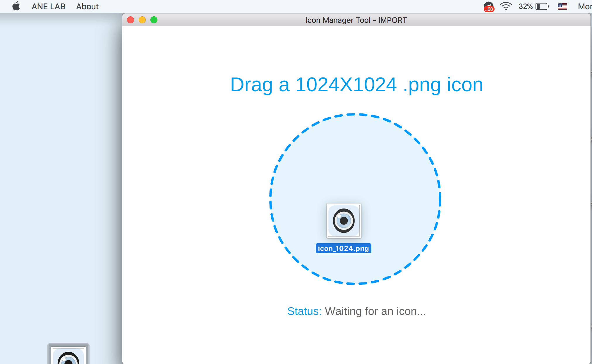This screenshot has width=592, height=364.
Task: Click the Status: Waiting for an icon text
Action: click(x=357, y=311)
